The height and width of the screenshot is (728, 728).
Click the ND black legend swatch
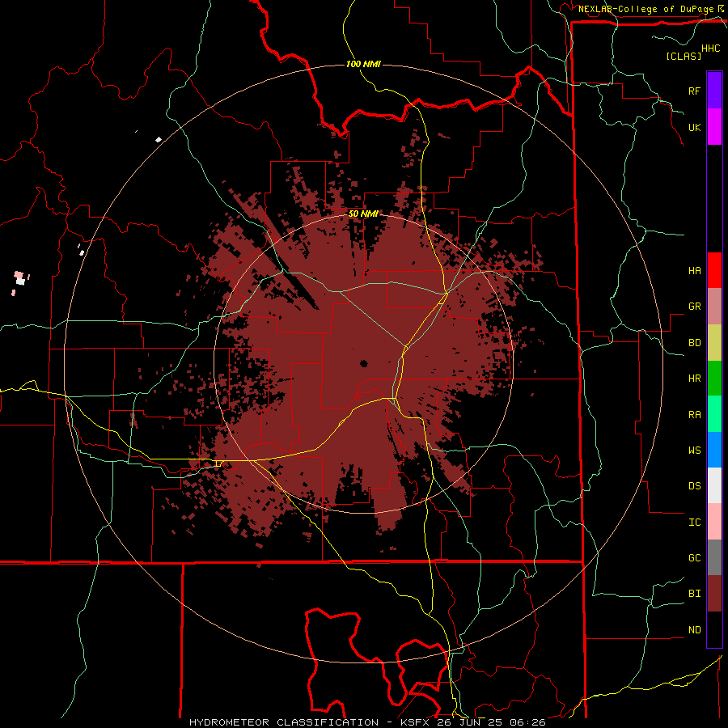(714, 629)
